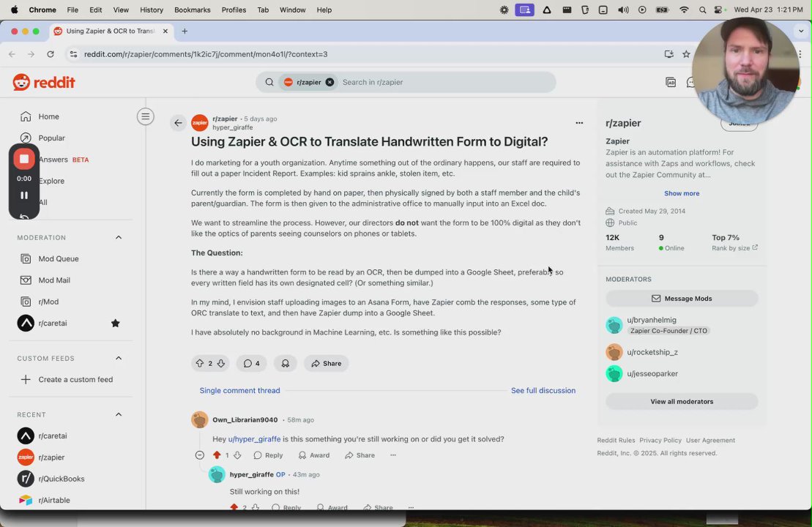This screenshot has width=812, height=527.
Task: Show more of the Zapier description
Action: tap(682, 193)
